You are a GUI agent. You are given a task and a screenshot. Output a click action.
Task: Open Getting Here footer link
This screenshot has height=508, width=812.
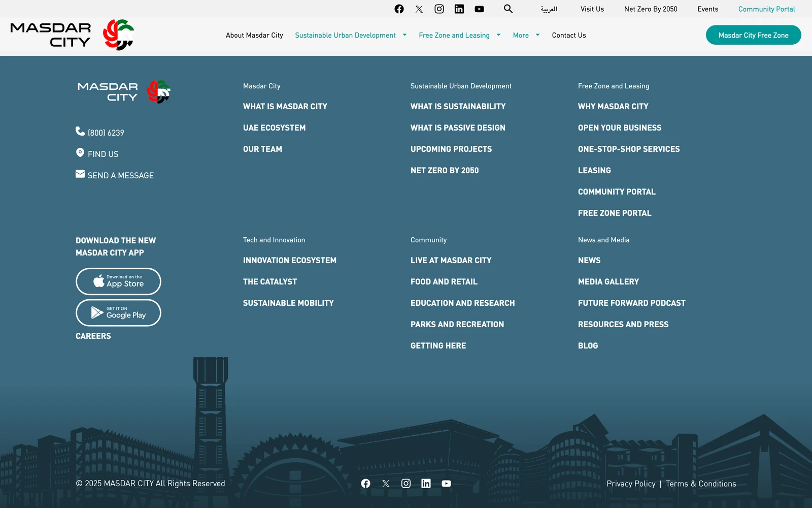pyautogui.click(x=438, y=345)
